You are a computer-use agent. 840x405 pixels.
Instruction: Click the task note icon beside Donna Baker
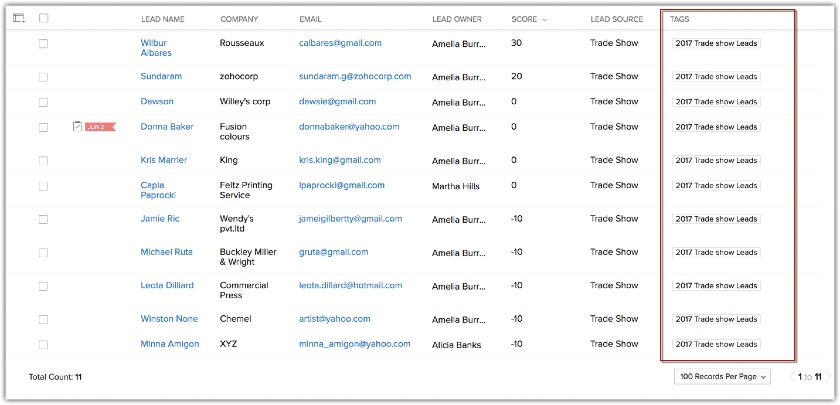tap(77, 126)
